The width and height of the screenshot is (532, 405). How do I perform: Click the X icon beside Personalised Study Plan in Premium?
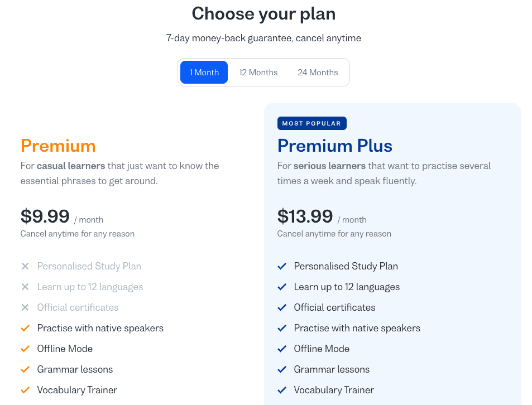(25, 267)
